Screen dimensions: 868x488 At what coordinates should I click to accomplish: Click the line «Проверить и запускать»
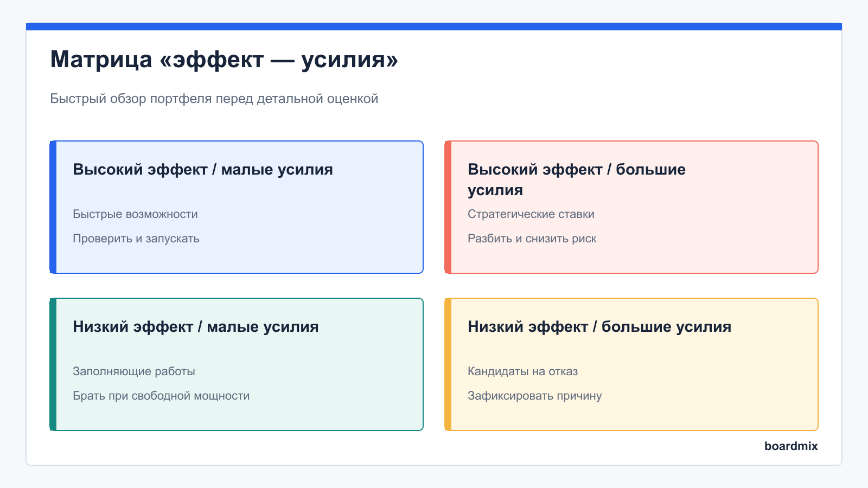(x=136, y=239)
